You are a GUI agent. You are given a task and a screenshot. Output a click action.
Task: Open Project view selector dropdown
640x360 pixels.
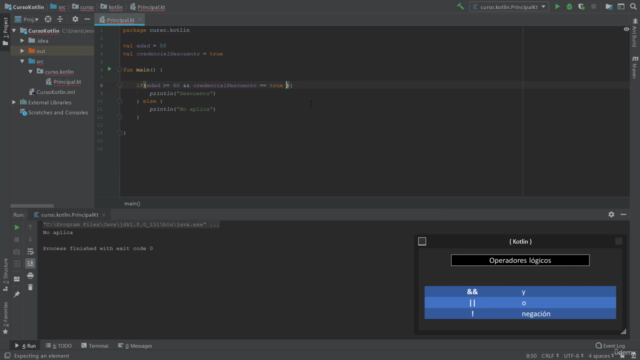point(27,19)
